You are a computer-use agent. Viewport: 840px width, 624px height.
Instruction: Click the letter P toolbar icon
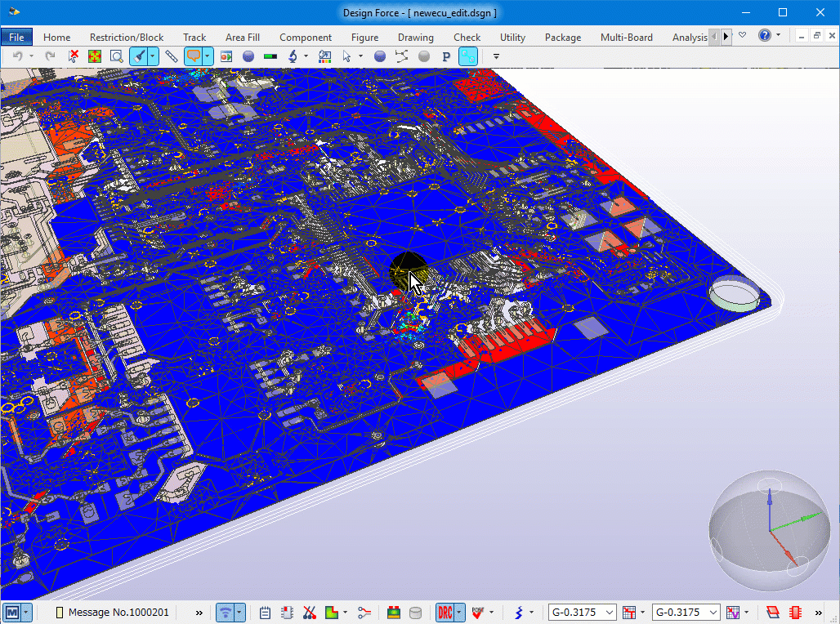coord(446,56)
